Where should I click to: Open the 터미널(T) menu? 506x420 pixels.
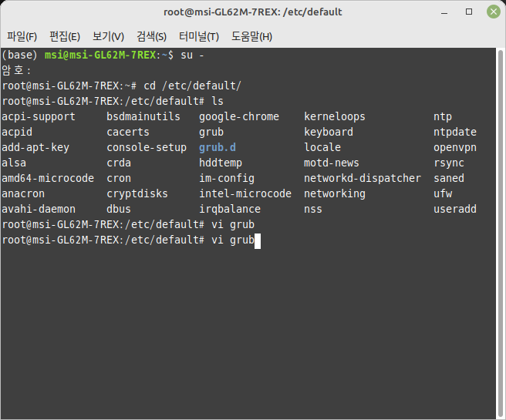[x=199, y=36]
